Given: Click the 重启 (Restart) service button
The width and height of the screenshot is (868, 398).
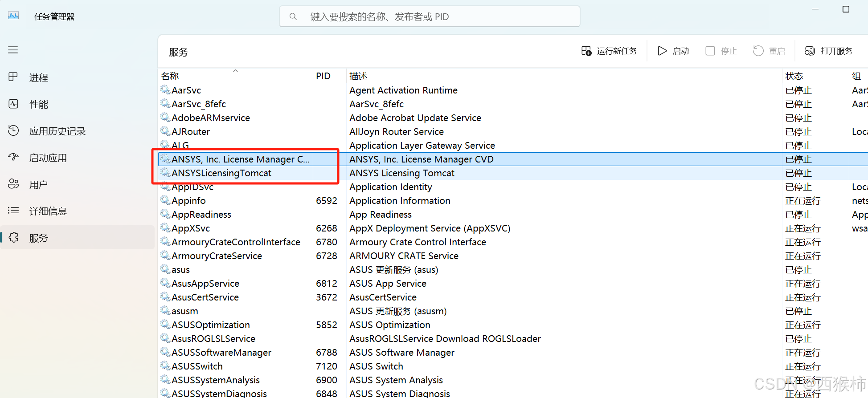Looking at the screenshot, I should [x=769, y=51].
